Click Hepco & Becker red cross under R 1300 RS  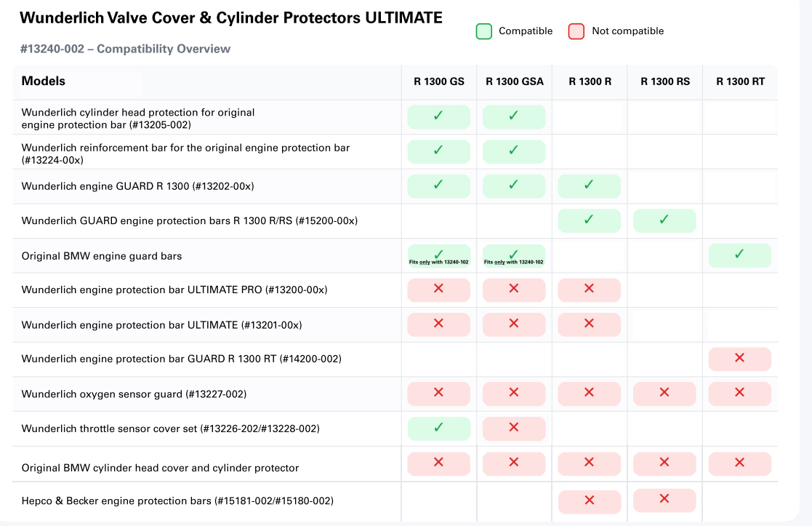click(x=664, y=500)
